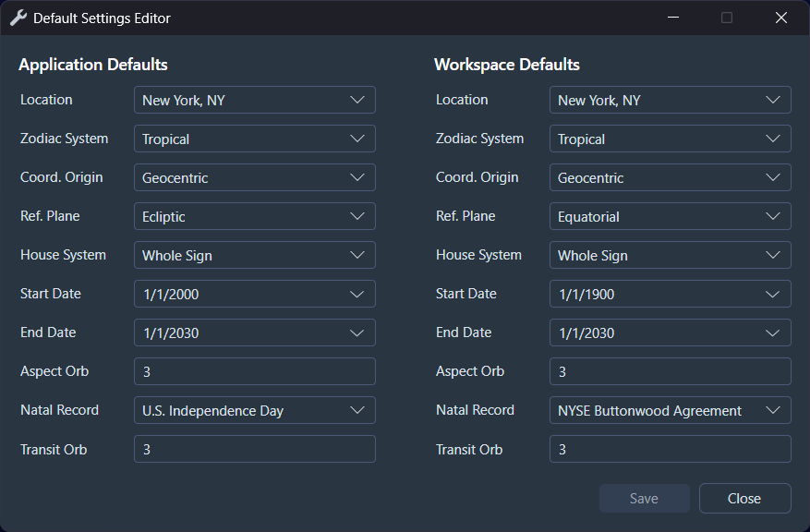Screen dimensions: 810x532
Task: Expand the Zodiac System dropdown under Workspace Defaults
Action: [670, 139]
